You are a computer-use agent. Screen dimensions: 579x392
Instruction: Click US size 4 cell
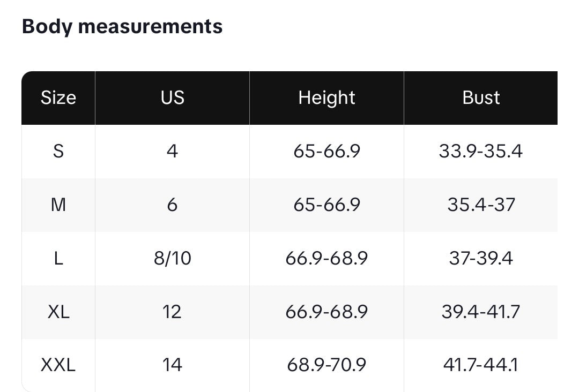coord(172,152)
